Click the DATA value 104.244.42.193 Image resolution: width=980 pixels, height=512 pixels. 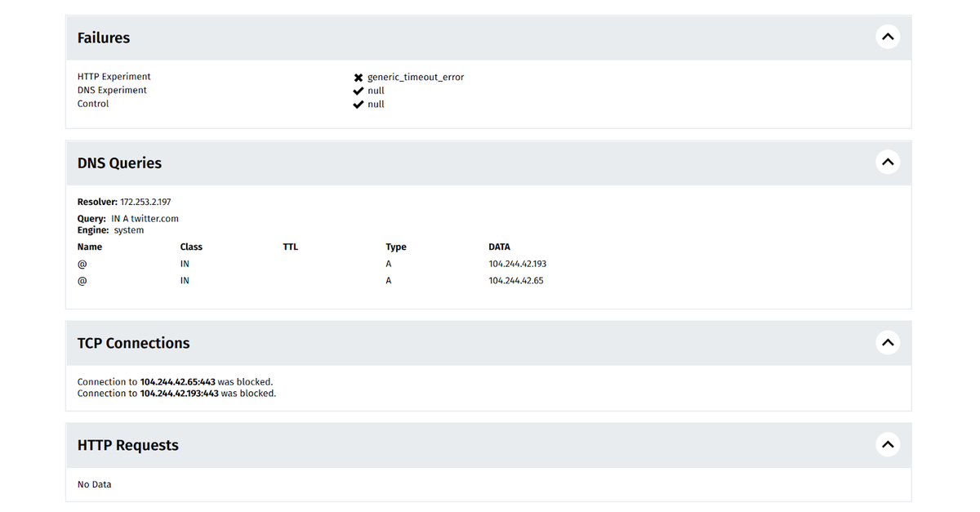point(517,264)
